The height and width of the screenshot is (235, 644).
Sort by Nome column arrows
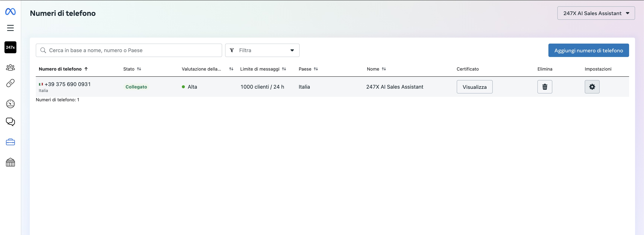pos(384,69)
